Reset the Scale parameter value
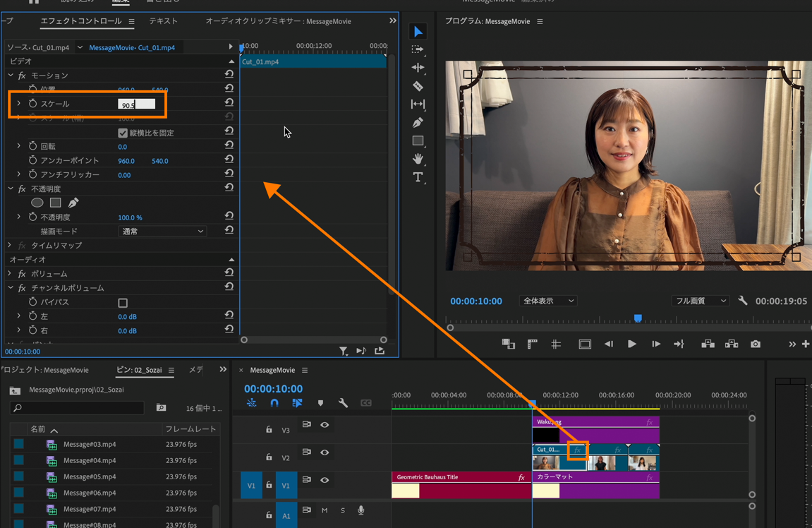 coord(229,103)
